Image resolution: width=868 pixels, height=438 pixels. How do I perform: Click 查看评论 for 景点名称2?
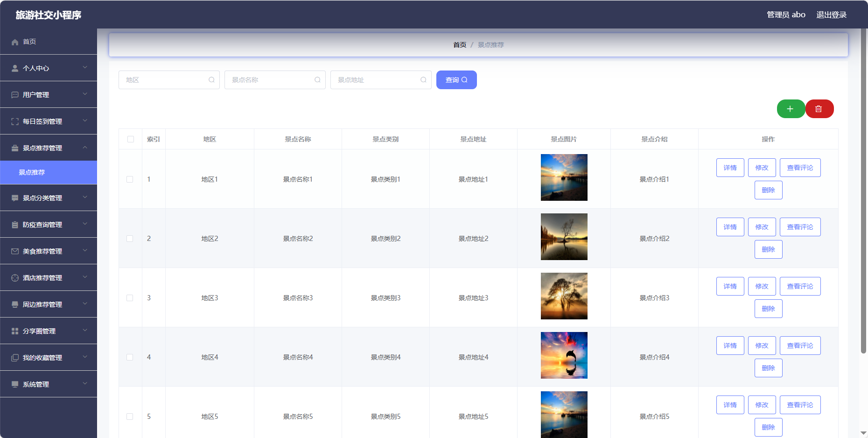pyautogui.click(x=800, y=227)
